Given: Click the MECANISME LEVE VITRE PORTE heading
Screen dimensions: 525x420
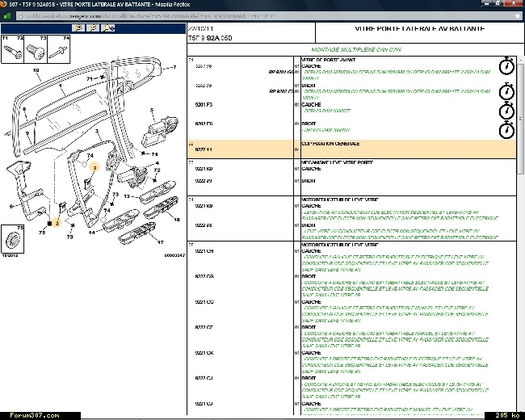Looking at the screenshot, I should click(337, 162).
